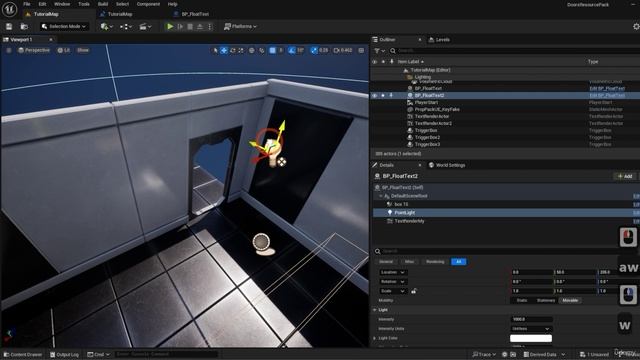Click the stop simulation square button

[190, 27]
